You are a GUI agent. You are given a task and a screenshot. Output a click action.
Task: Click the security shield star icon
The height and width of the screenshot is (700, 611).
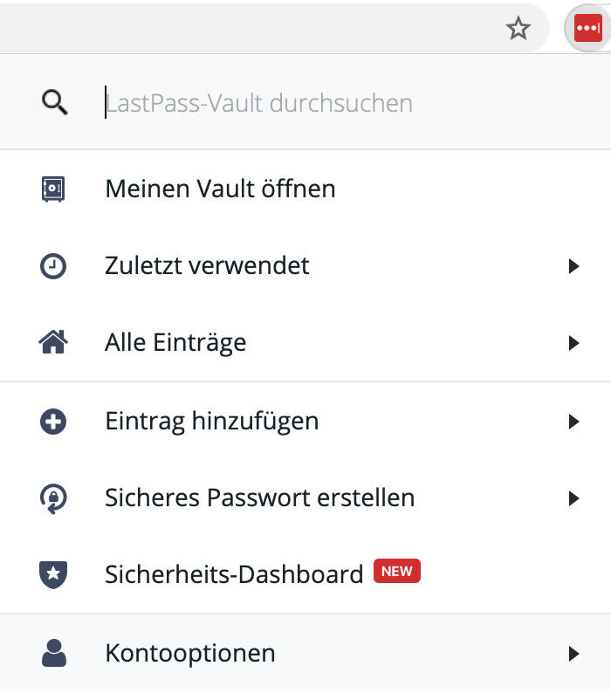53,574
